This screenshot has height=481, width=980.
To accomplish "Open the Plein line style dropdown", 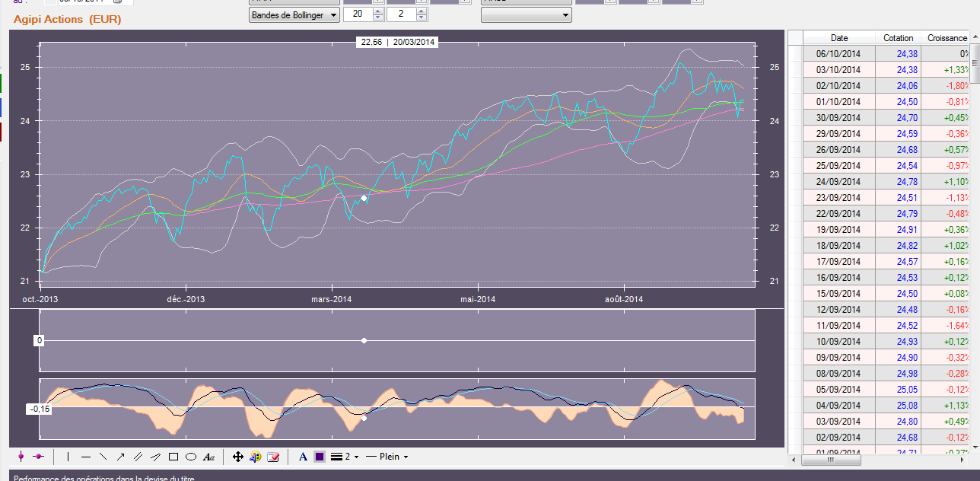I will click(387, 457).
